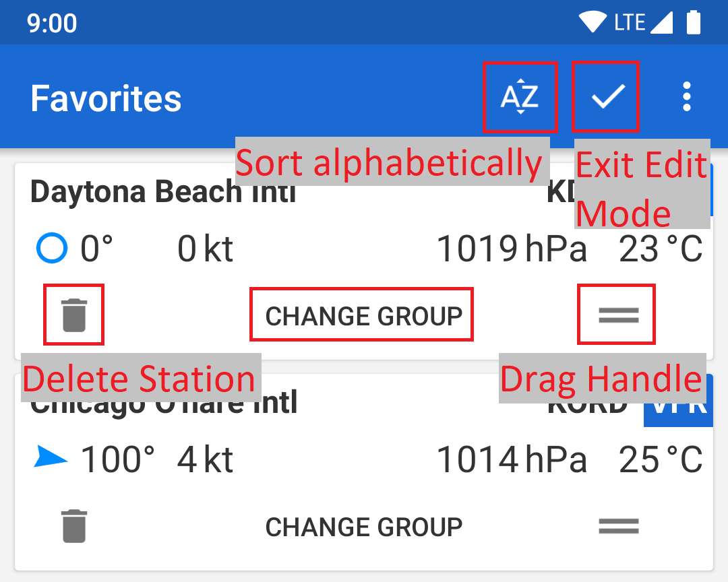Click CHANGE GROUP for Daytona Beach
The width and height of the screenshot is (728, 582).
363,316
